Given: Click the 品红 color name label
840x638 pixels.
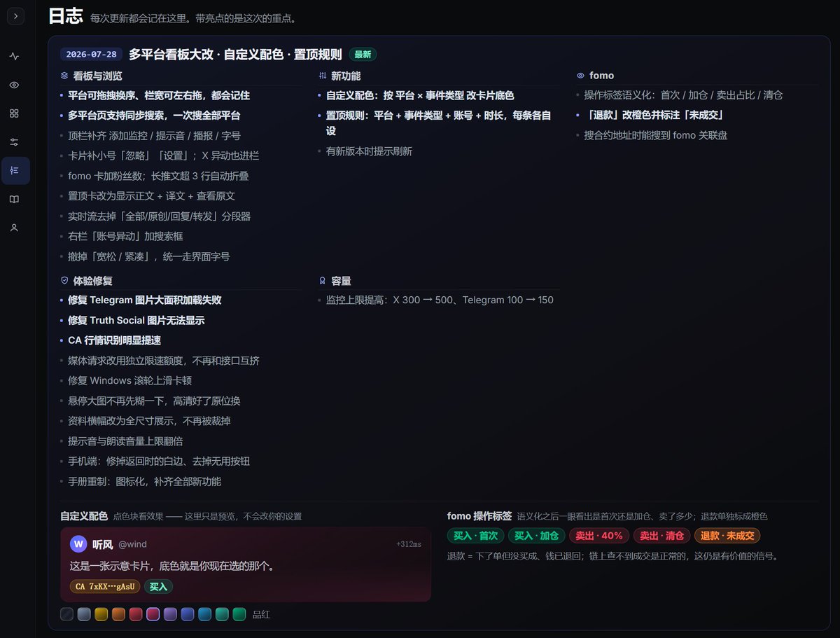Looking at the screenshot, I should click(261, 614).
